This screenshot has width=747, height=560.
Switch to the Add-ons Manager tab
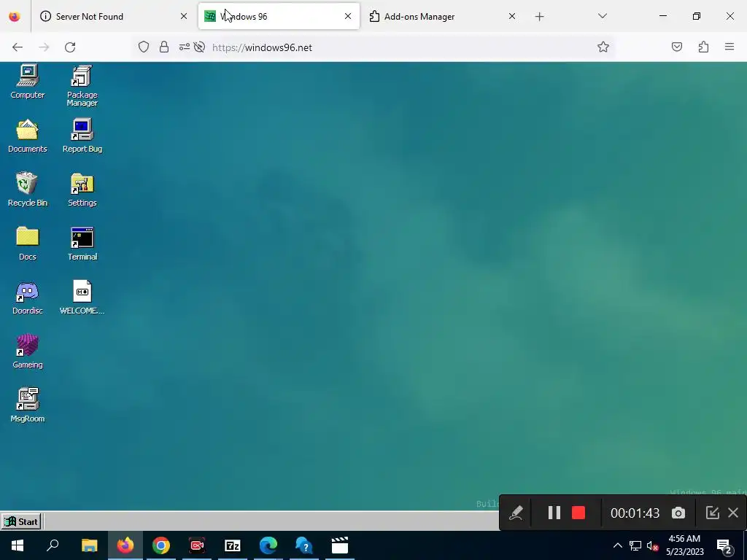443,16
